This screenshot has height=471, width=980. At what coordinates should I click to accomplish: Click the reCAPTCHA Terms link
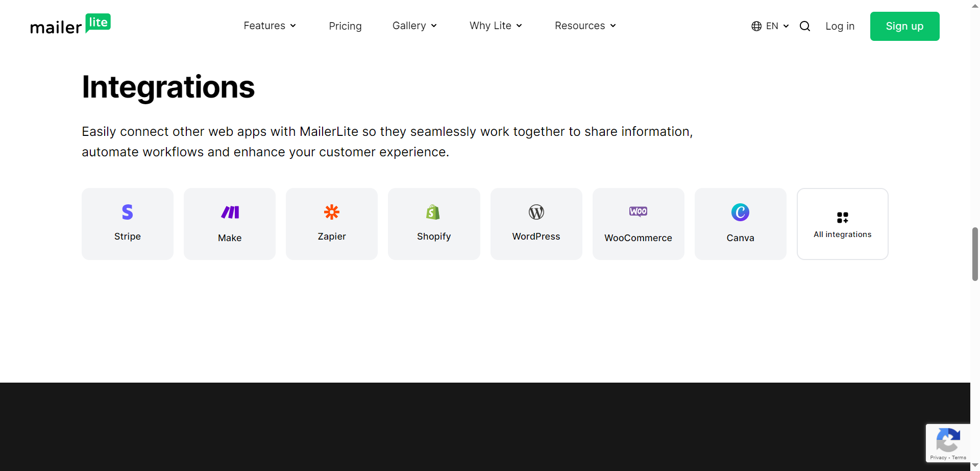pos(959,458)
